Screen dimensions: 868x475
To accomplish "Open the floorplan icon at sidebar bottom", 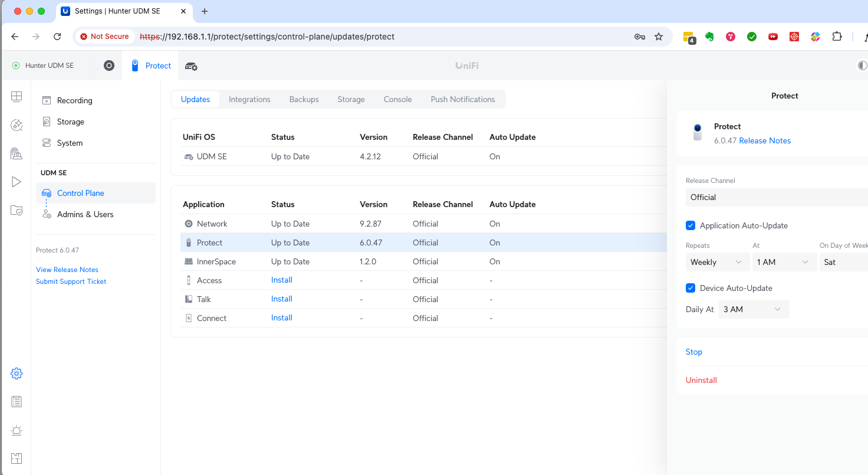I will [x=17, y=458].
